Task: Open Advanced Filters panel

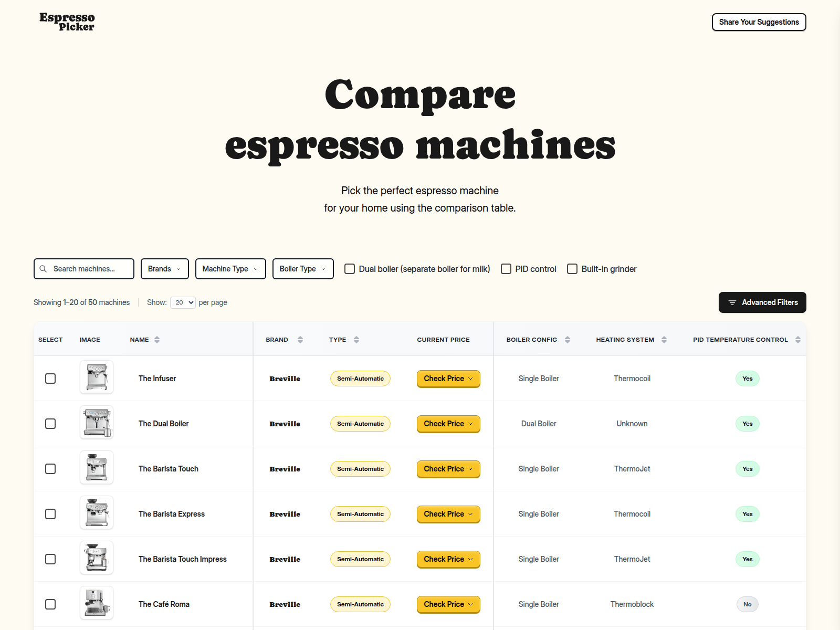Action: point(762,302)
